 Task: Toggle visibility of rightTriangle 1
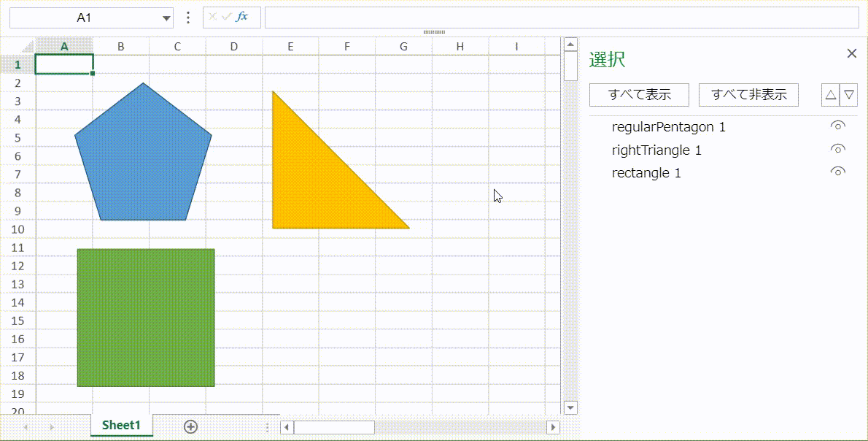(x=838, y=150)
